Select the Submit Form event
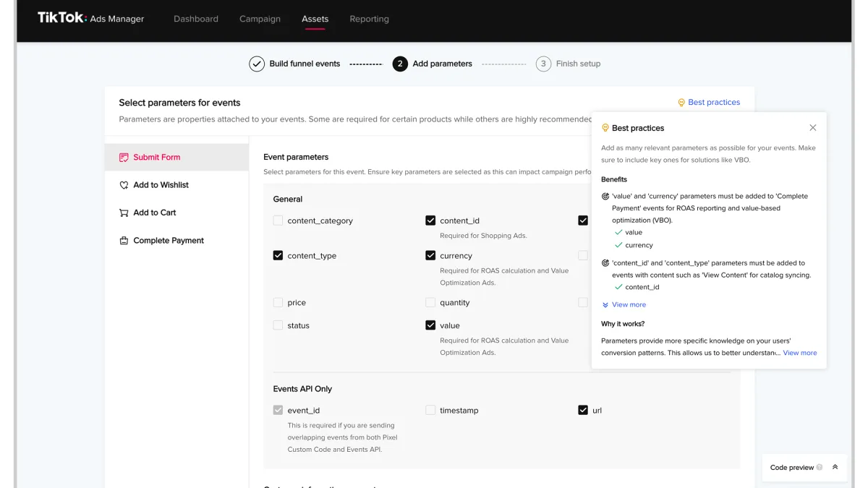Image resolution: width=868 pixels, height=488 pixels. click(x=176, y=157)
